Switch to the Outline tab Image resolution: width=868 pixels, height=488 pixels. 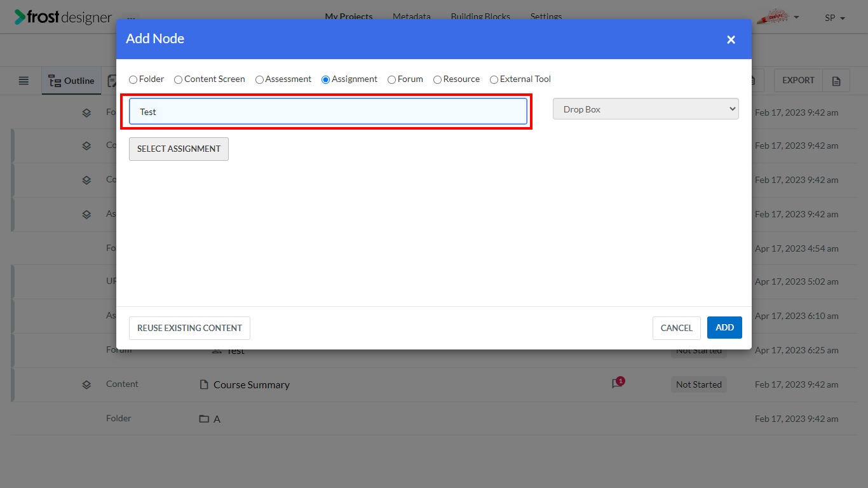point(71,81)
